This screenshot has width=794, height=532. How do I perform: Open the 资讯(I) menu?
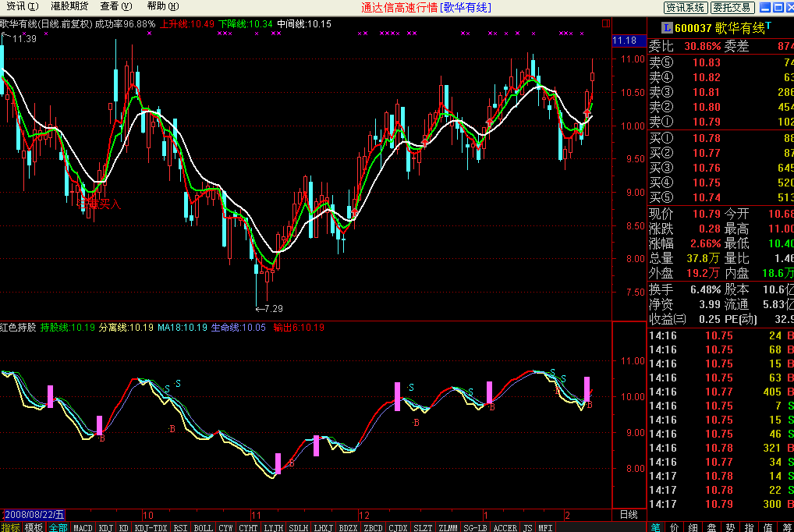tap(23, 6)
